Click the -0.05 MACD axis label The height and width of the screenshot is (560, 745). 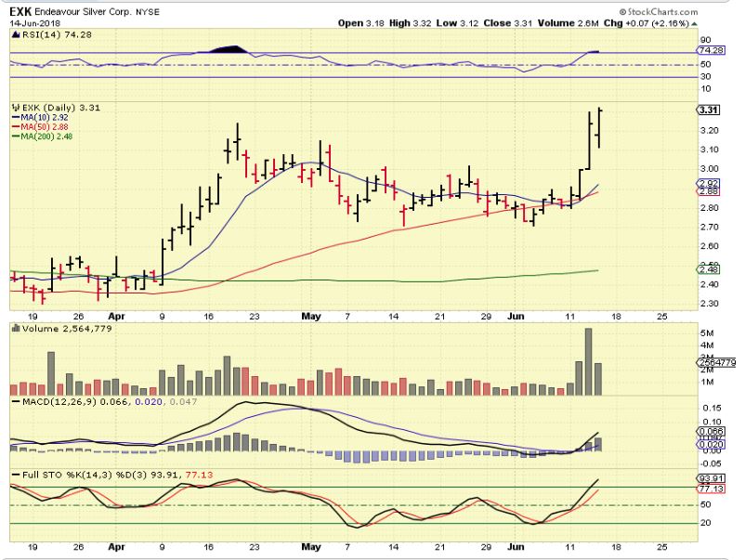(711, 464)
